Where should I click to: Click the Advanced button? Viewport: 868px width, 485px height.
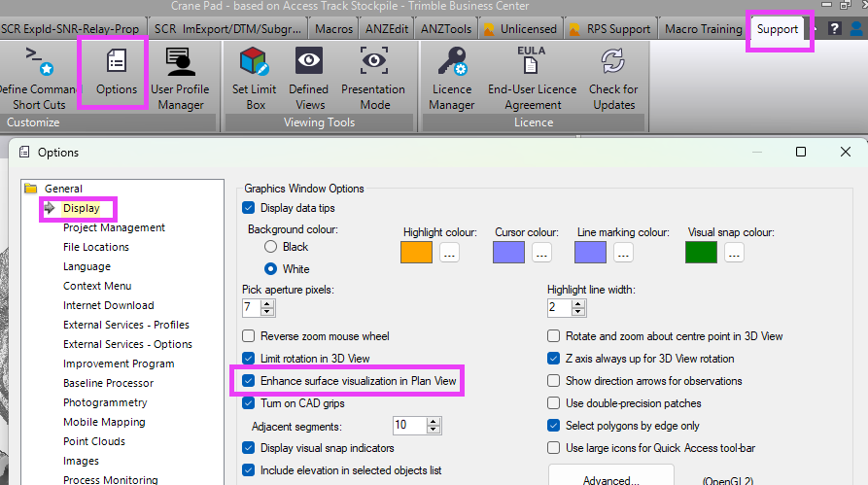(x=611, y=476)
